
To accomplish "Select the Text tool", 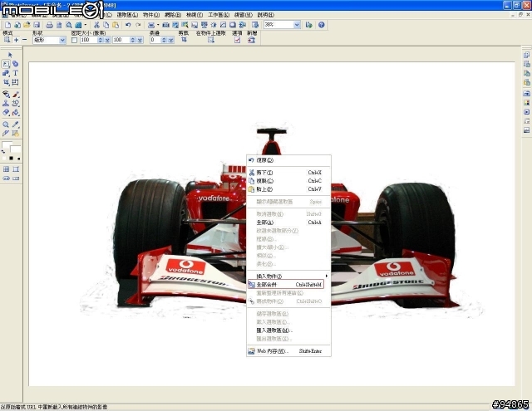I will point(15,73).
